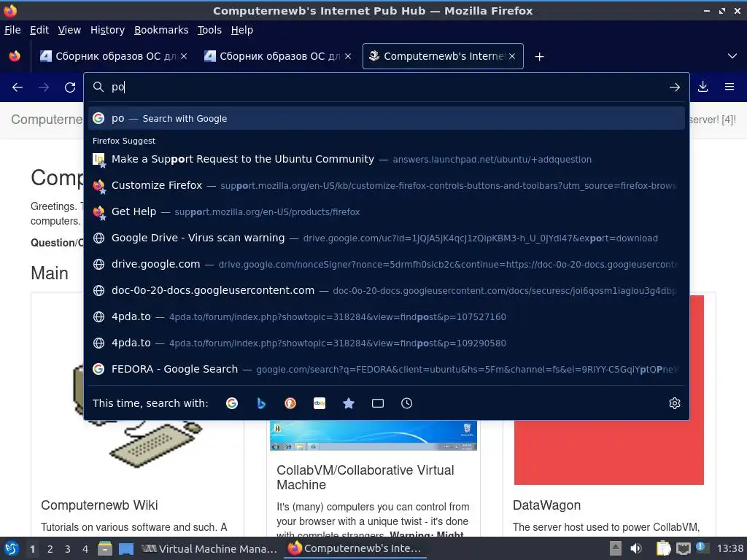The width and height of the screenshot is (747, 560).
Task: Go back with the left arrow button
Action: [18, 87]
